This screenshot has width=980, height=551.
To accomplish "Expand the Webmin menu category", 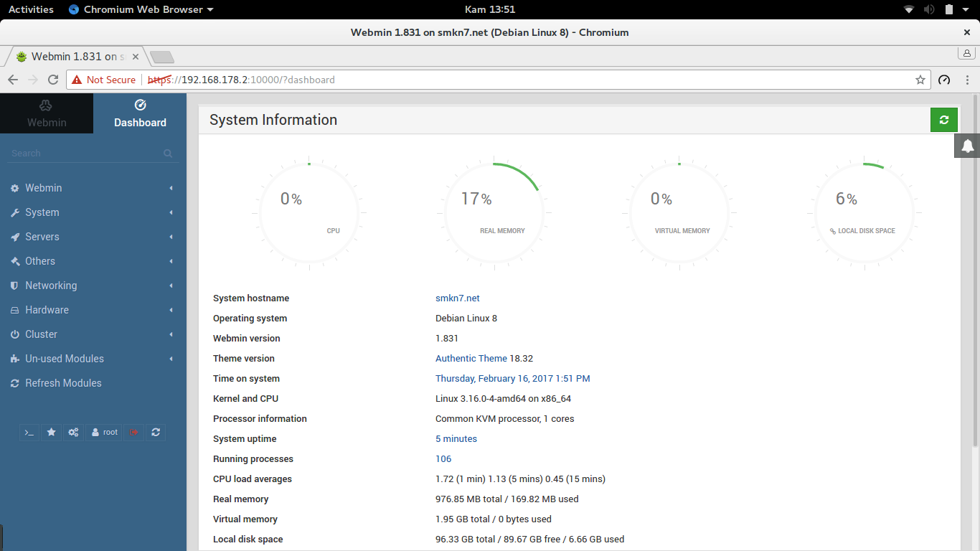I will click(x=93, y=188).
